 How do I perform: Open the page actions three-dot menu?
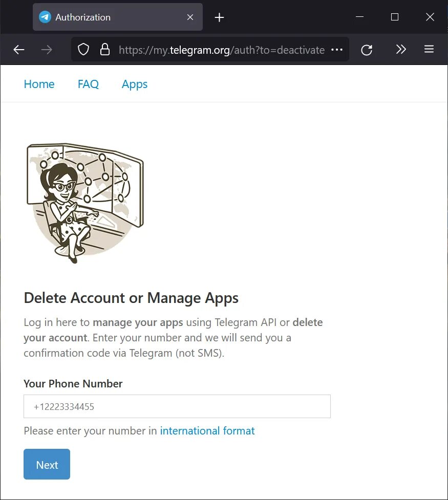click(337, 50)
